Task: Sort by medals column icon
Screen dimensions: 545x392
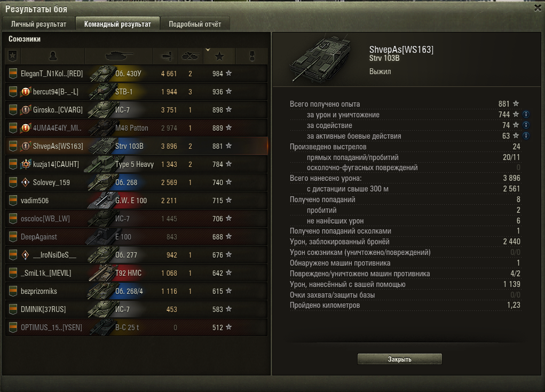Action: click(x=252, y=56)
